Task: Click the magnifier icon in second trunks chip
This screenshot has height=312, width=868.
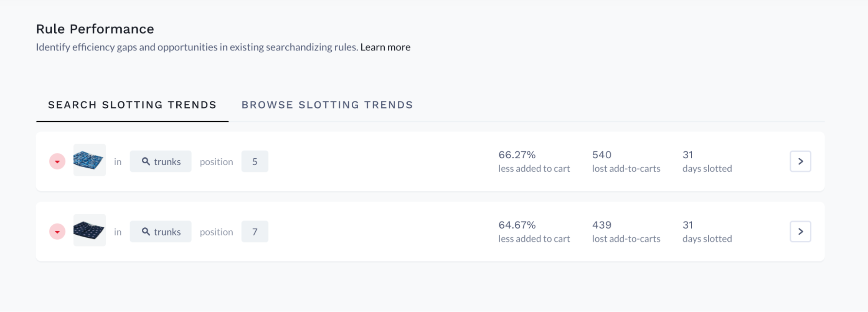Action: pos(146,232)
